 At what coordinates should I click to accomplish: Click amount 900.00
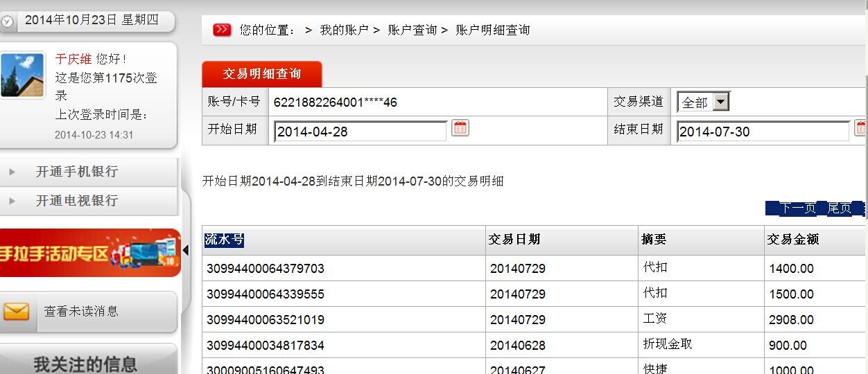point(788,346)
